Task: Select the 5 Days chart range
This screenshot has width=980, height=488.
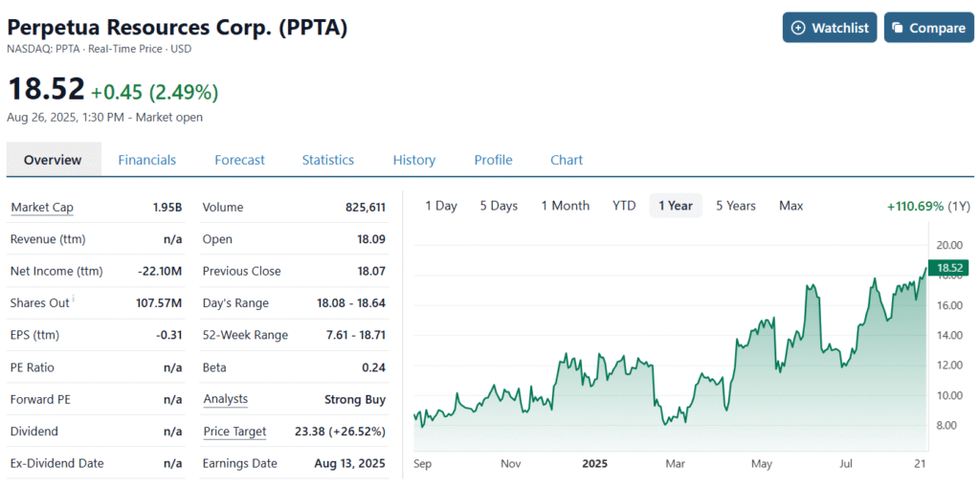Action: [x=499, y=206]
